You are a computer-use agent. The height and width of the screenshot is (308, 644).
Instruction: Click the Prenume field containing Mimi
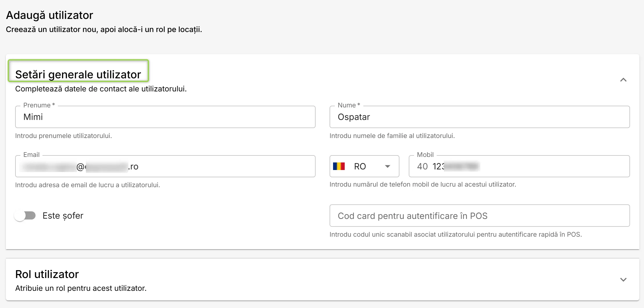click(165, 117)
